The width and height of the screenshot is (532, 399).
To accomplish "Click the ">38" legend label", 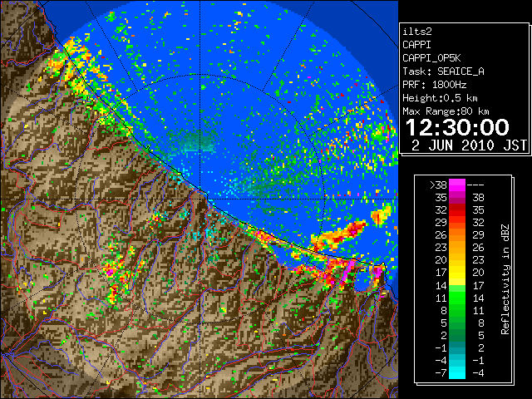I will click(438, 185).
